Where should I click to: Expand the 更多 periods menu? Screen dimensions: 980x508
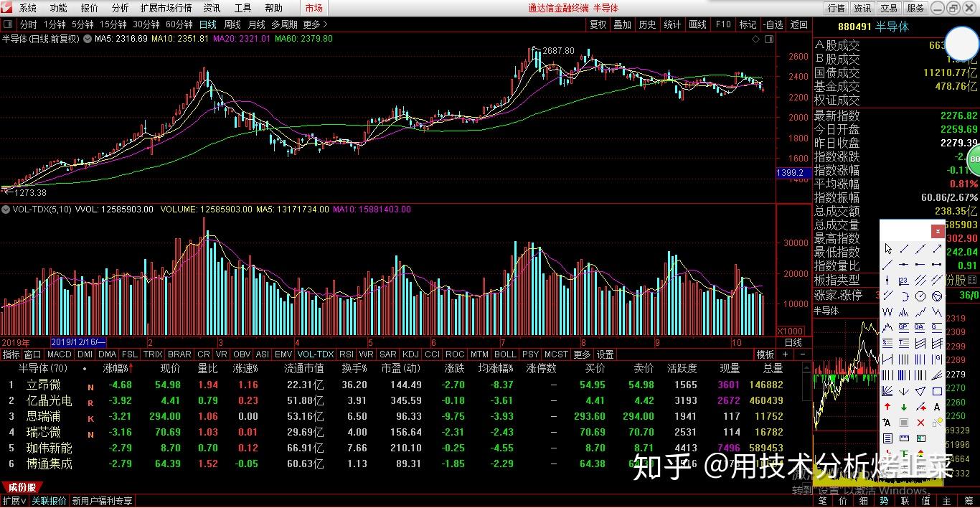(x=315, y=24)
